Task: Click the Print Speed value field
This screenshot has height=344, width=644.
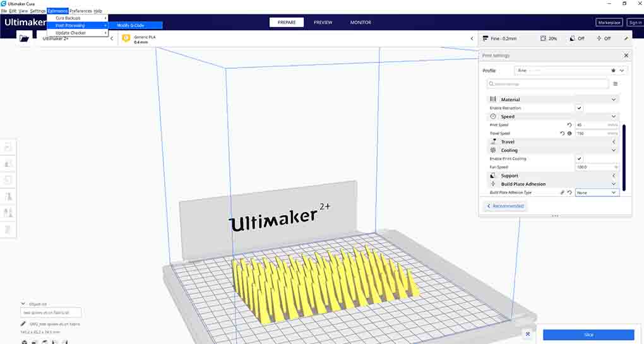Action: 597,125
